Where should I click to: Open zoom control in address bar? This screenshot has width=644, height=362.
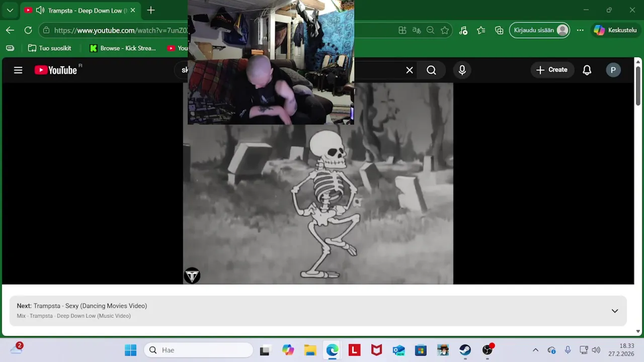pyautogui.click(x=430, y=30)
